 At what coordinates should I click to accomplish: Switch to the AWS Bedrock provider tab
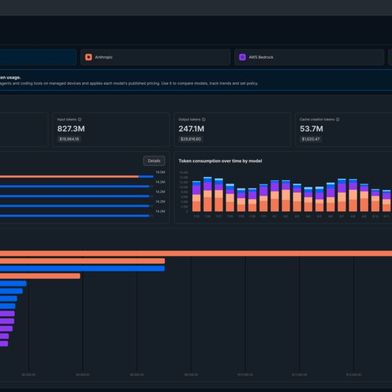(x=309, y=57)
